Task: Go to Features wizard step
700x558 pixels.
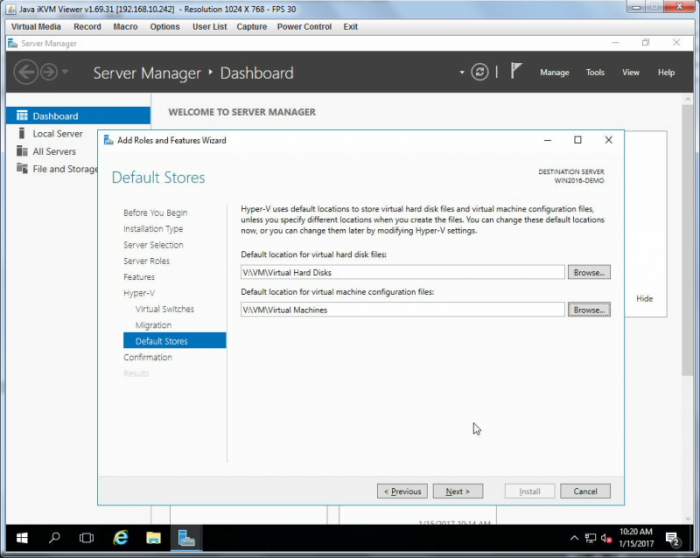Action: [x=139, y=277]
